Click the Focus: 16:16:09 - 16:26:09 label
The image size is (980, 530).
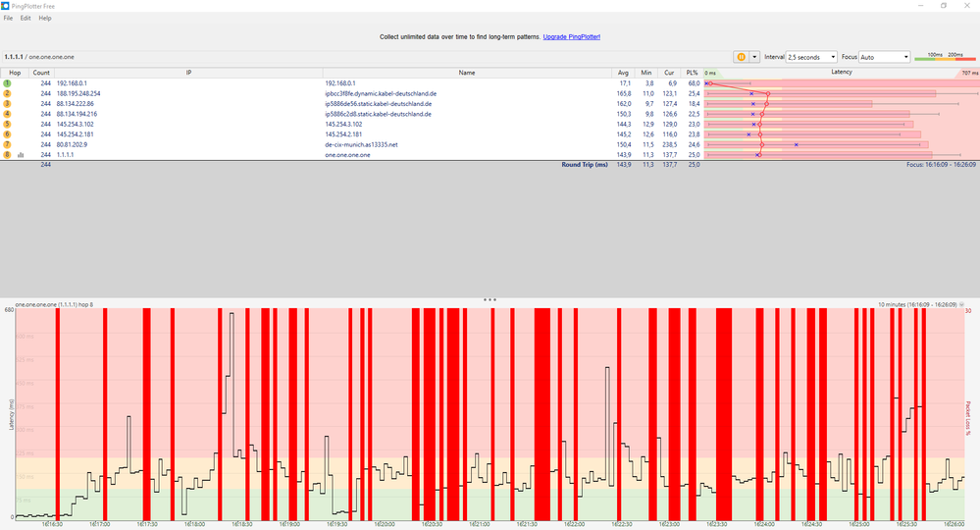click(x=941, y=164)
